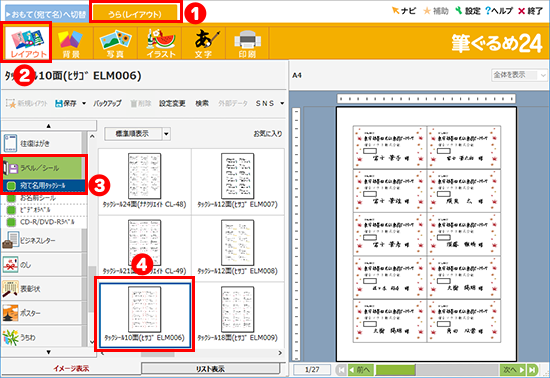The height and width of the screenshot is (378, 550).
Task: Switch to the おもて(宛て名)へ切替 tab
Action: click(x=47, y=14)
